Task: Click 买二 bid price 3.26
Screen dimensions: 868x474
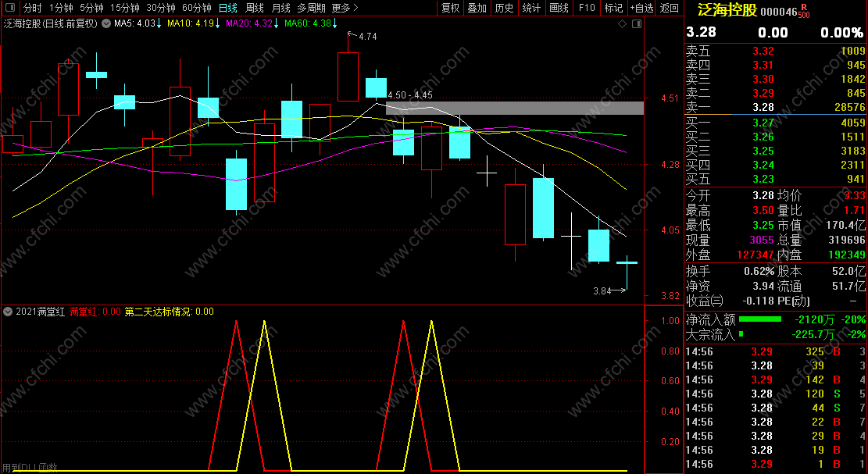Action: (763, 137)
